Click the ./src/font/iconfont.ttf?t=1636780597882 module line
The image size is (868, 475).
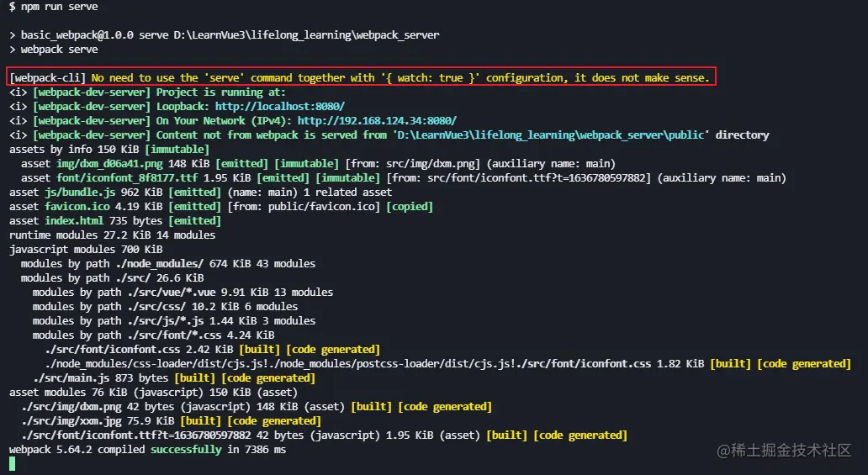(324, 435)
